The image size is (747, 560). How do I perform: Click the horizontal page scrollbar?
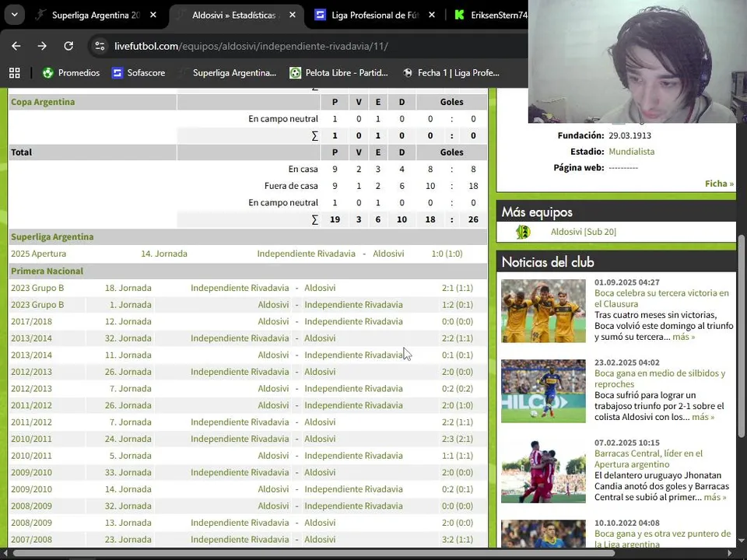314,554
